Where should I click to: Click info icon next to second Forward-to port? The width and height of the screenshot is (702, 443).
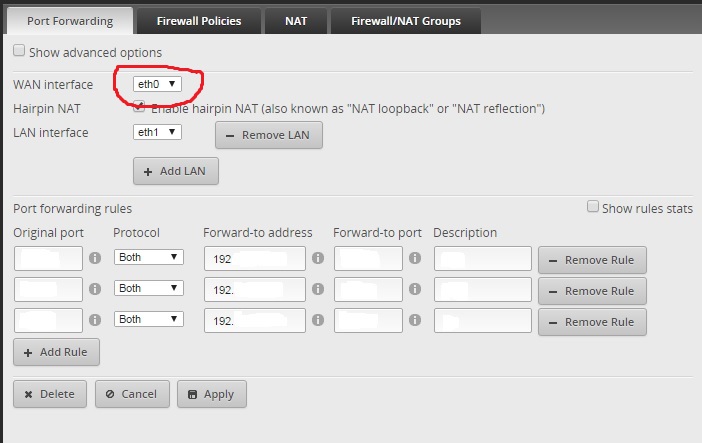[x=415, y=289]
